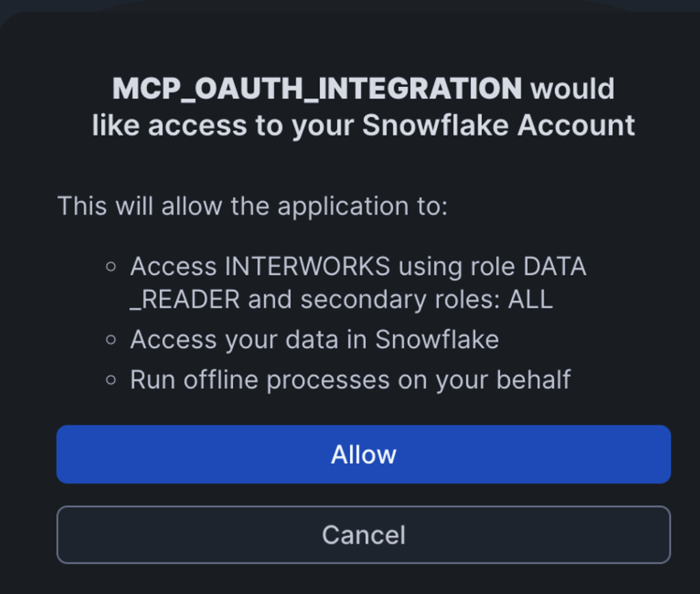Click the word DATA after 'using role'
This screenshot has height=594, width=700.
pos(555,267)
